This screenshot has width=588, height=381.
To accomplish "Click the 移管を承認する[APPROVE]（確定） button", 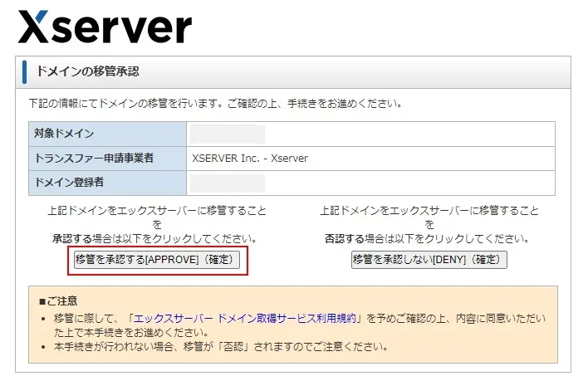I will 157,260.
